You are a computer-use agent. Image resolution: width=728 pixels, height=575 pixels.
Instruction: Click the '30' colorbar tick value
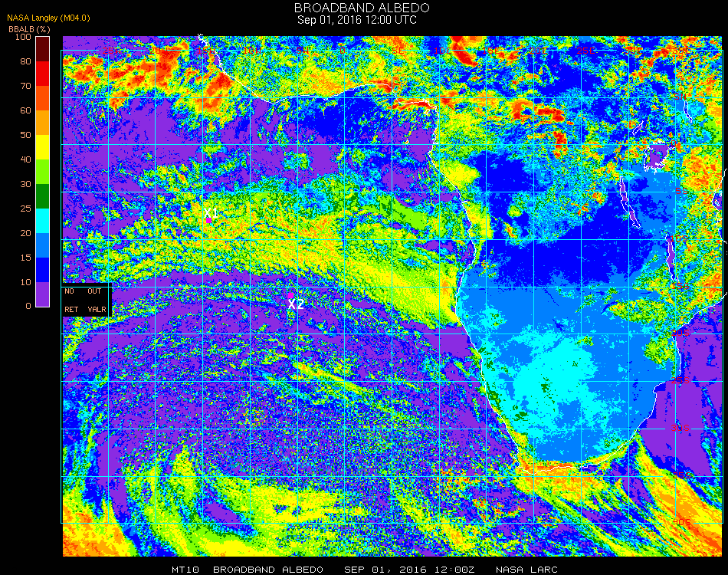click(25, 185)
